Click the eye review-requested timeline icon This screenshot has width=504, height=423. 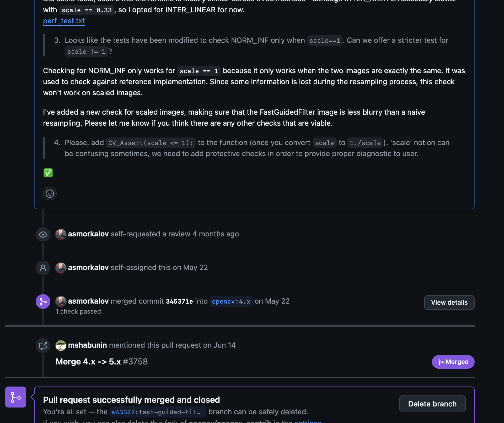(x=43, y=234)
